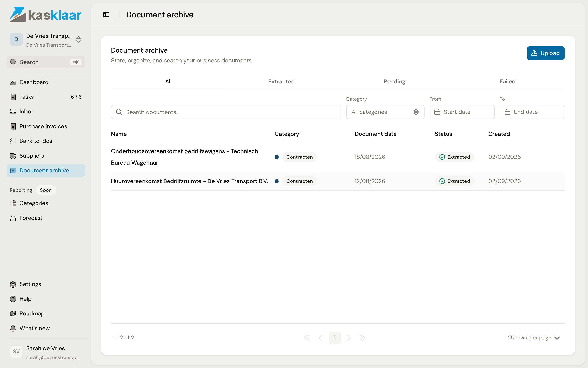Switch to the Pending tab
Viewport: 588px width, 368px height.
(394, 82)
